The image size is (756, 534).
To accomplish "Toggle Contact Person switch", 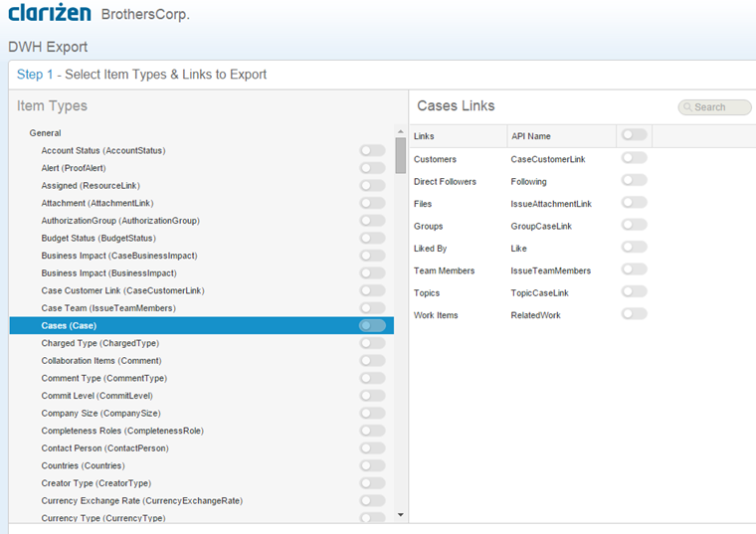I will (x=372, y=448).
